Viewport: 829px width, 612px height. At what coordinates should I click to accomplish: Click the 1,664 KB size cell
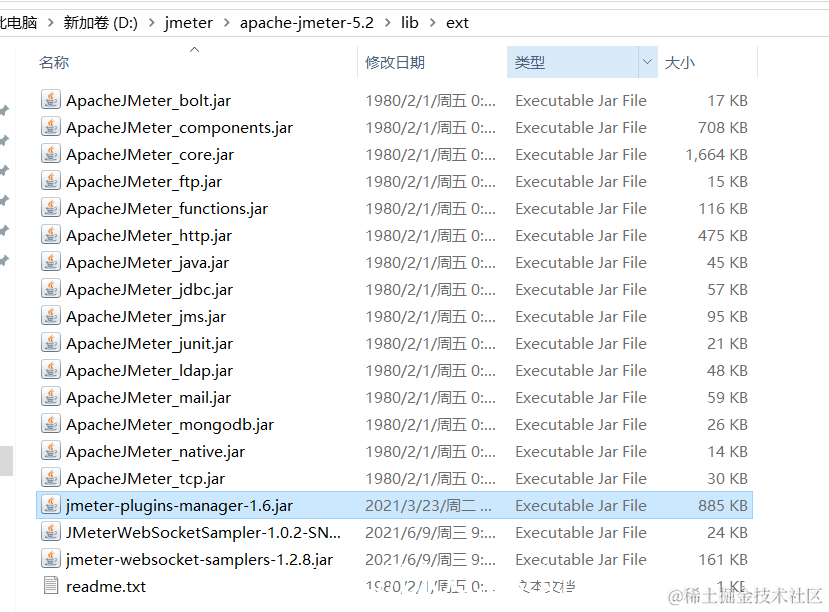(716, 154)
